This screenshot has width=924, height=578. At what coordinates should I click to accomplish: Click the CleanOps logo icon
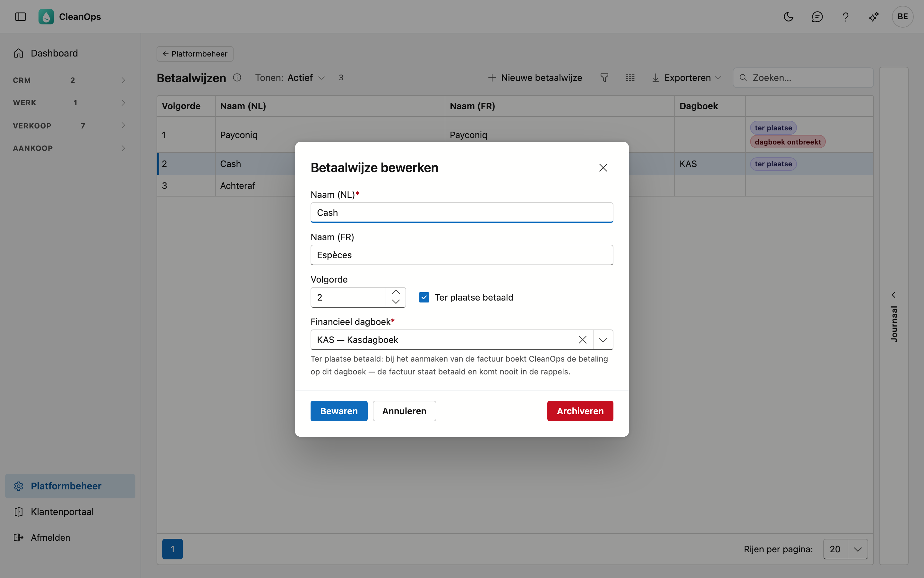coord(46,16)
